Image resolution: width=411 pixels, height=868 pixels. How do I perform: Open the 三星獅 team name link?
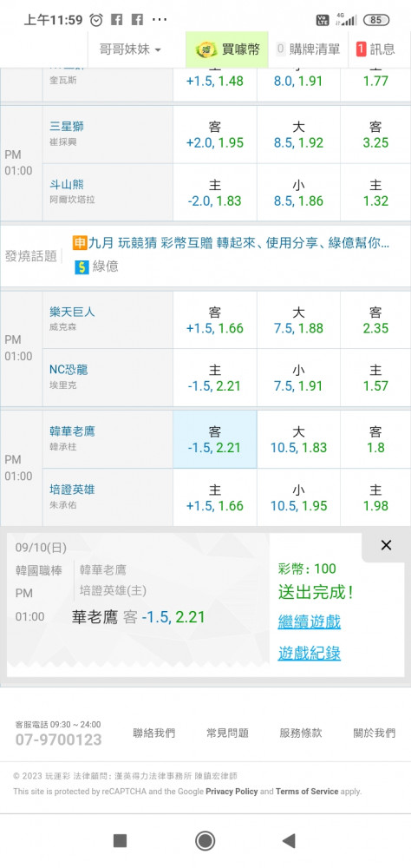(67, 127)
